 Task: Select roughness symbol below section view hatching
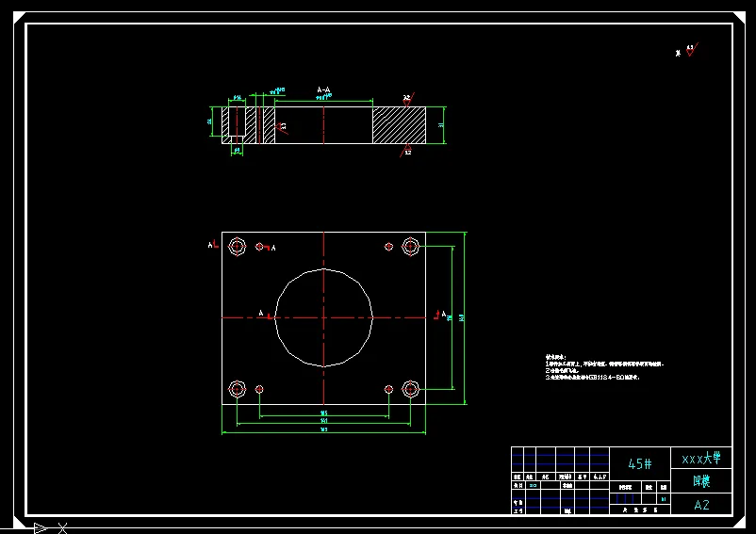406,151
